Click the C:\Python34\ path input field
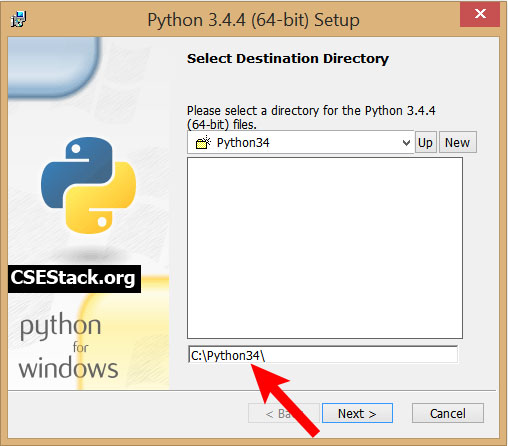The image size is (508, 446). (323, 355)
